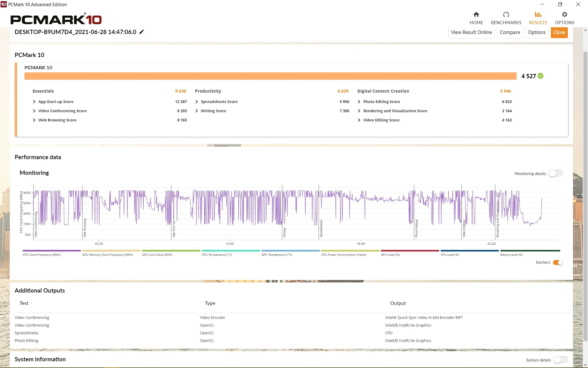Click the Web Browsing marker in chart
The width and height of the screenshot is (588, 368).
[x=85, y=228]
